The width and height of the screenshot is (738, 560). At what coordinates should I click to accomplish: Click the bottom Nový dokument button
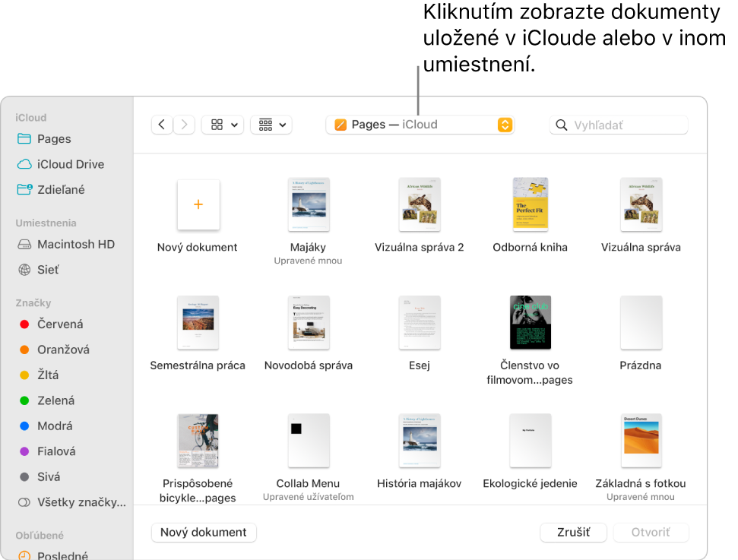204,532
